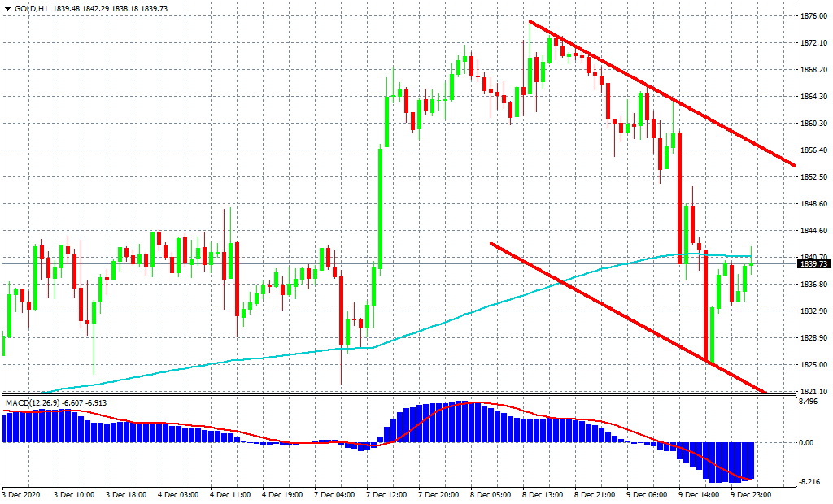Image resolution: width=833 pixels, height=504 pixels.
Task: Click the 1876.00 price axis label
Action: [x=813, y=16]
